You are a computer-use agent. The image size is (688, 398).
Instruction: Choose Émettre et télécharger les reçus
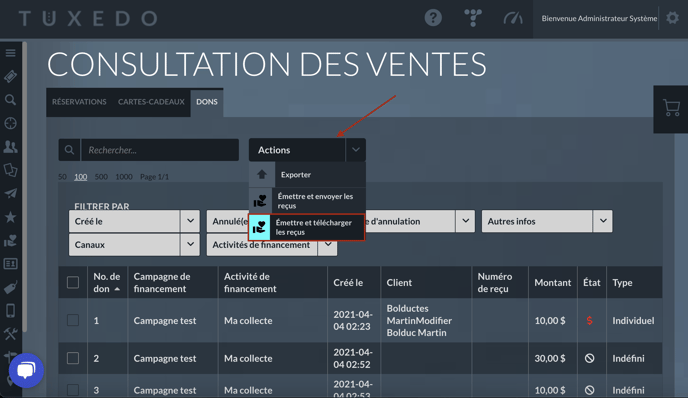point(307,227)
